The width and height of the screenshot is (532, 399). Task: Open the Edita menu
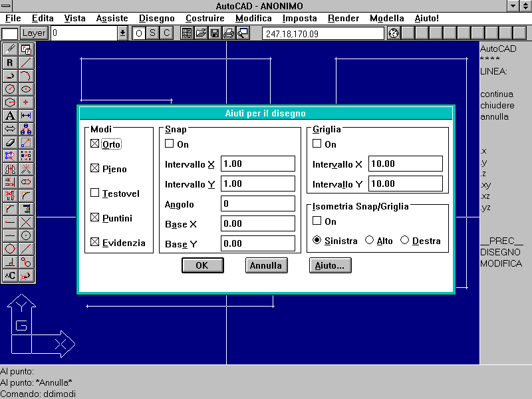tap(43, 18)
